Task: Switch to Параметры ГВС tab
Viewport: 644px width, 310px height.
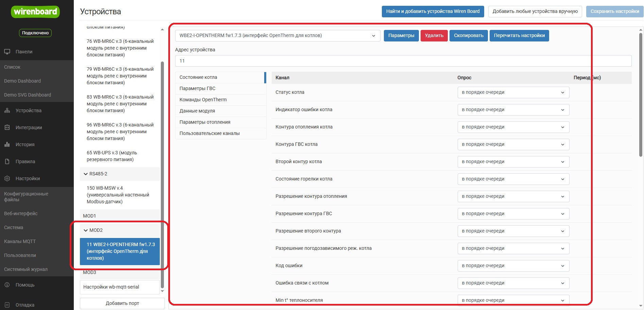Action: point(220,88)
